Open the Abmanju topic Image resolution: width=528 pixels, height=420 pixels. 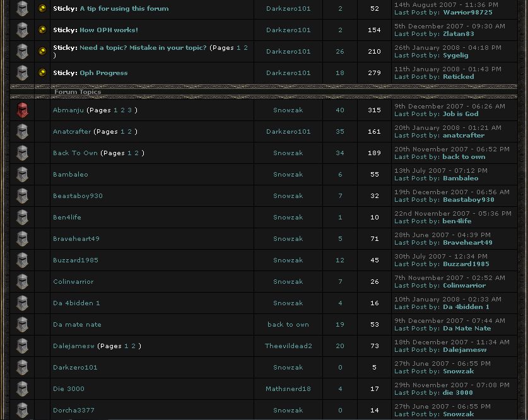click(68, 110)
